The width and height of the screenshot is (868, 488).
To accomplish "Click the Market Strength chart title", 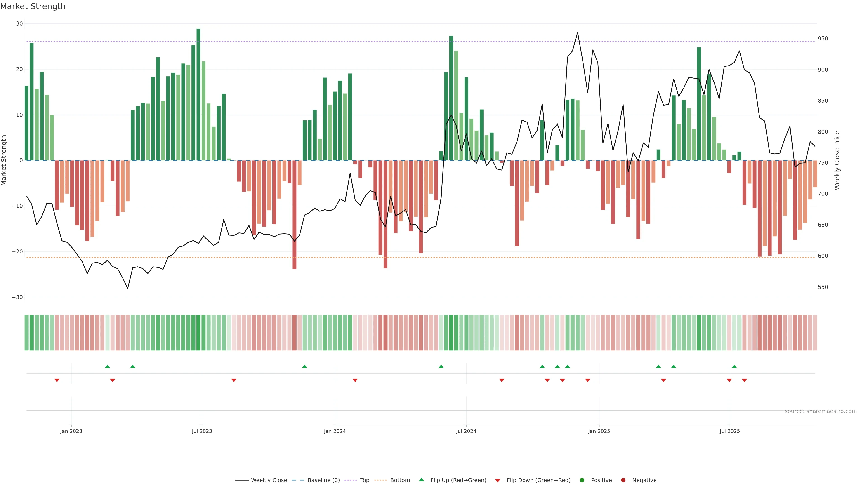I will pyautogui.click(x=33, y=6).
